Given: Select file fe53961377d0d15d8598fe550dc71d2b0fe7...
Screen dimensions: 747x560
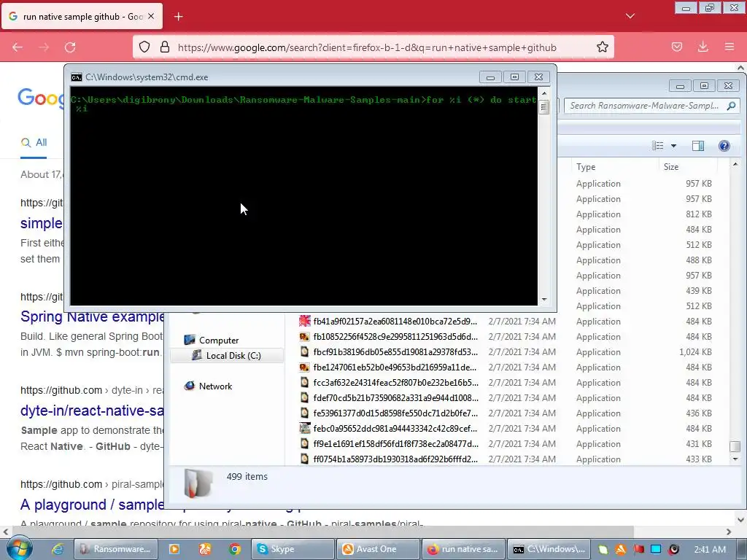Looking at the screenshot, I should point(395,413).
